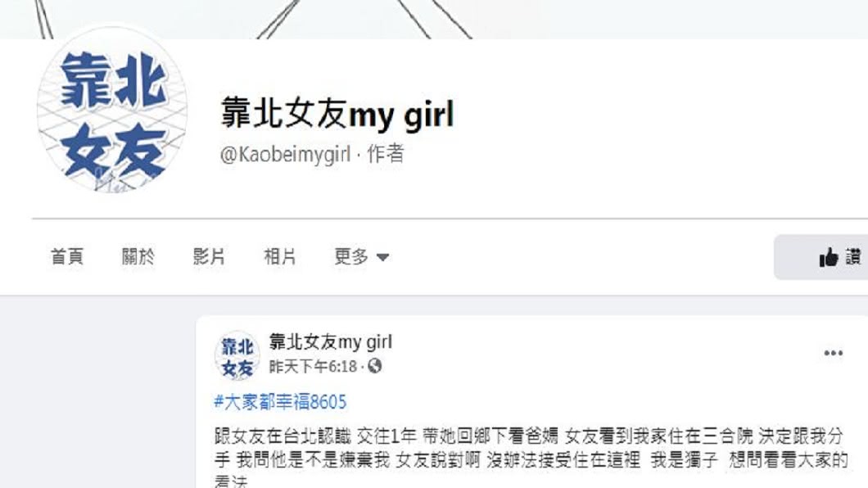Click page title 靠北女友my girl heading
Screen dimensions: 868x488
(x=337, y=114)
